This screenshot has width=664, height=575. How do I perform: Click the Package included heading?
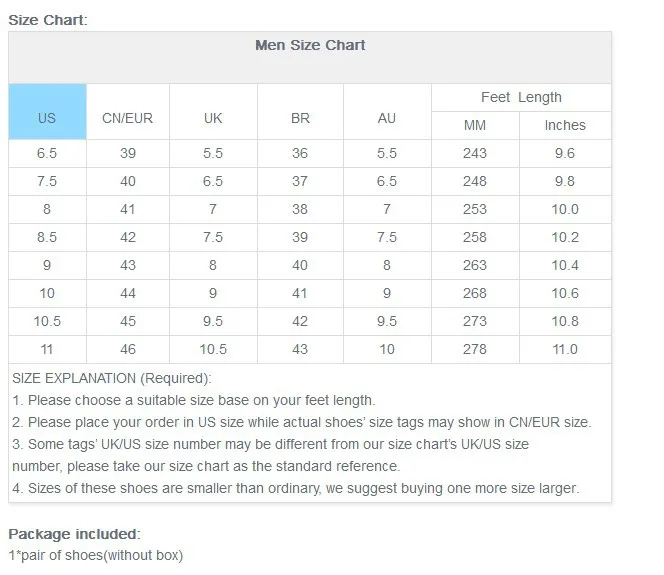coord(74,533)
